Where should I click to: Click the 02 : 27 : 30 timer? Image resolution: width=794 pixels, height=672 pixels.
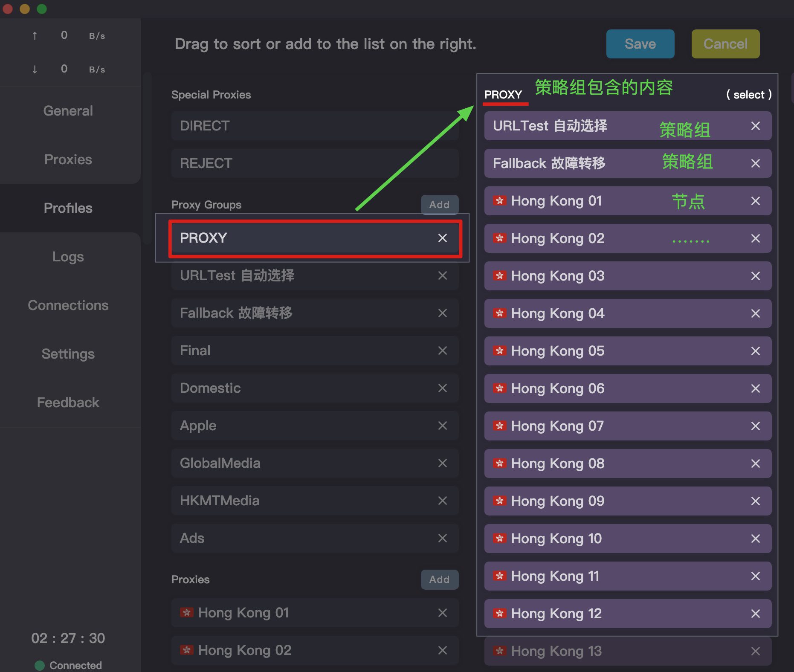(x=68, y=638)
